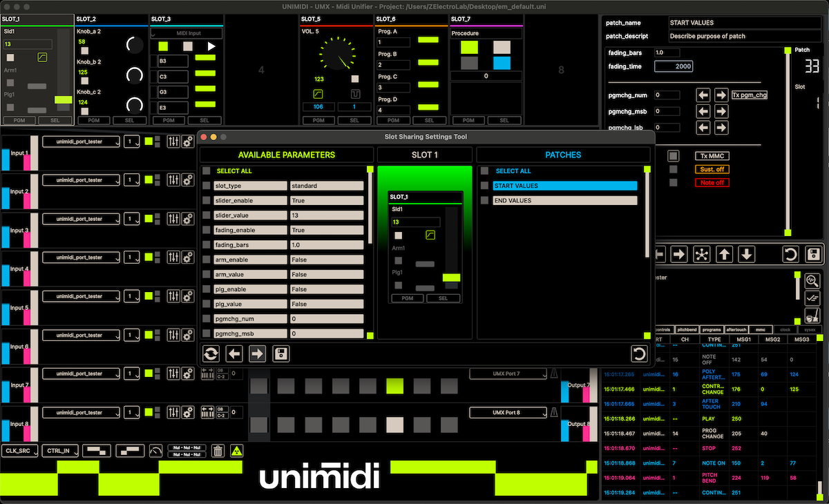The image size is (829, 504).
Task: Click the Knob_a 2 dial in SLOT_2
Action: coord(134,46)
